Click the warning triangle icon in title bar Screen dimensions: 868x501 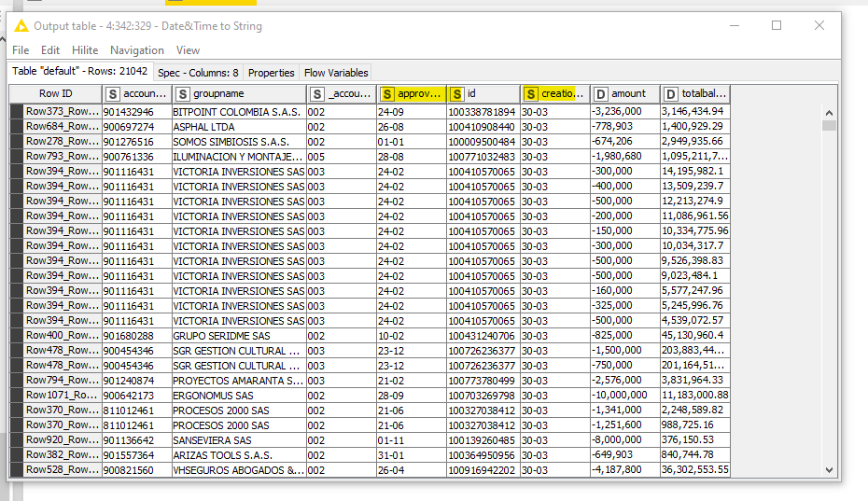coord(21,26)
